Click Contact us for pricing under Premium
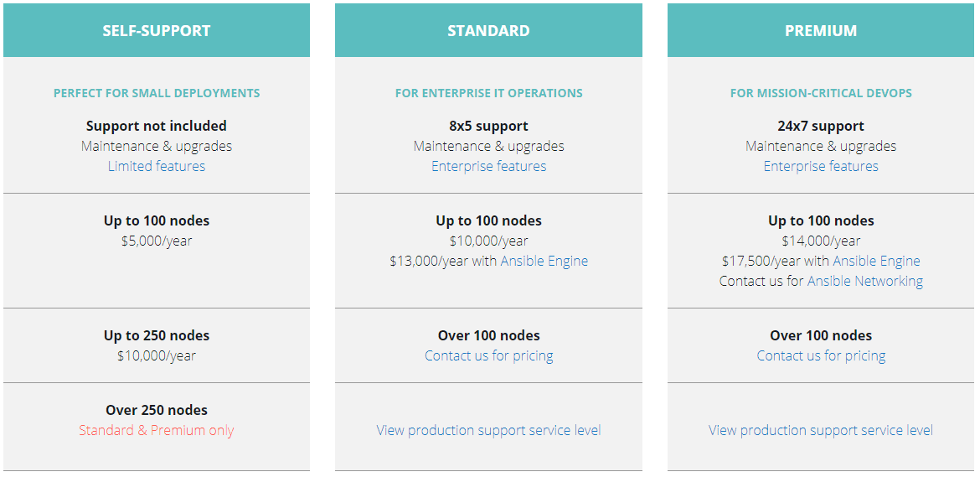This screenshot has width=980, height=477. 821,355
